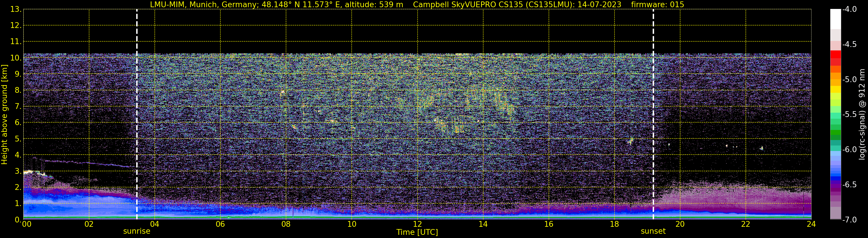Click the '8.' tick on the height axis
Screen dimensions: 868x238
tap(18, 90)
